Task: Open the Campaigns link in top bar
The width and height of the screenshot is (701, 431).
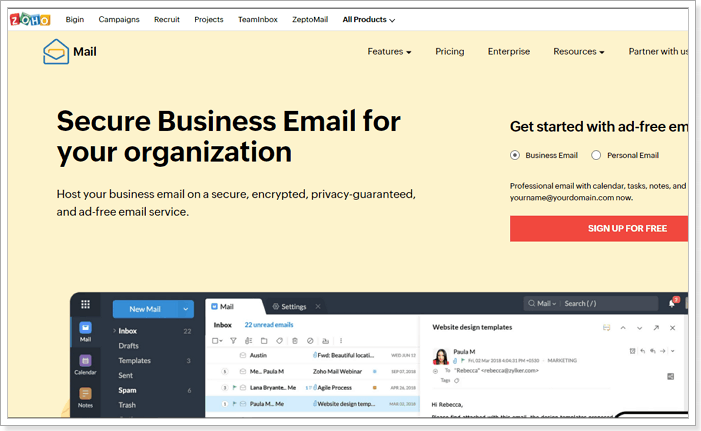Action: [x=119, y=20]
